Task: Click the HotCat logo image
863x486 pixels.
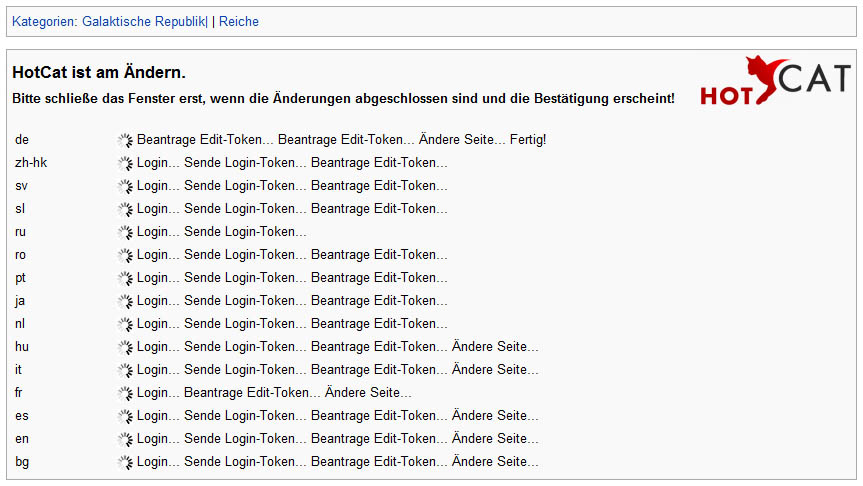Action: 775,80
